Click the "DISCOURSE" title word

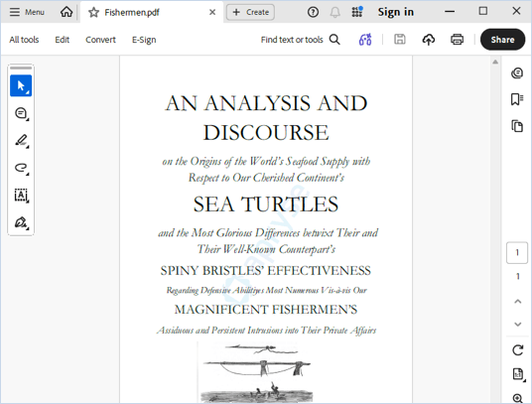tap(266, 132)
